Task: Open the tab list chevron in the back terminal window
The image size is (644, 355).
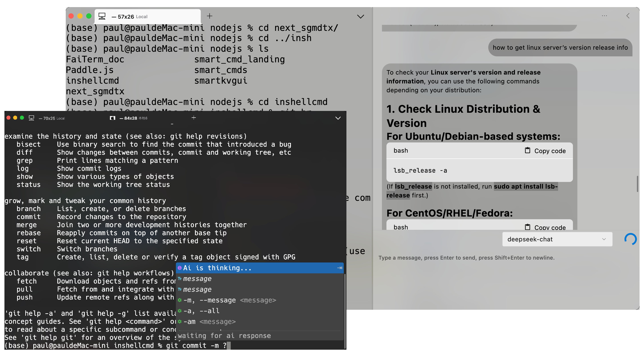Action: 360,16
